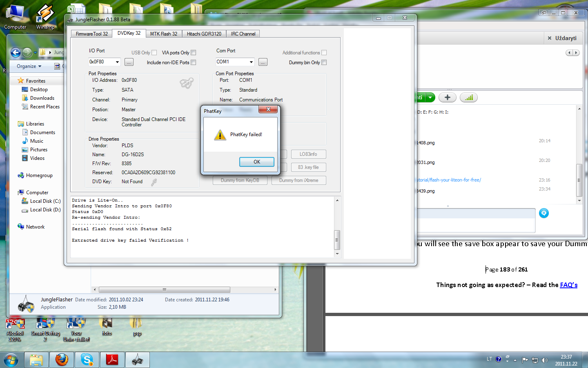
Task: Click the blue help icon in tray
Action: [x=498, y=359]
